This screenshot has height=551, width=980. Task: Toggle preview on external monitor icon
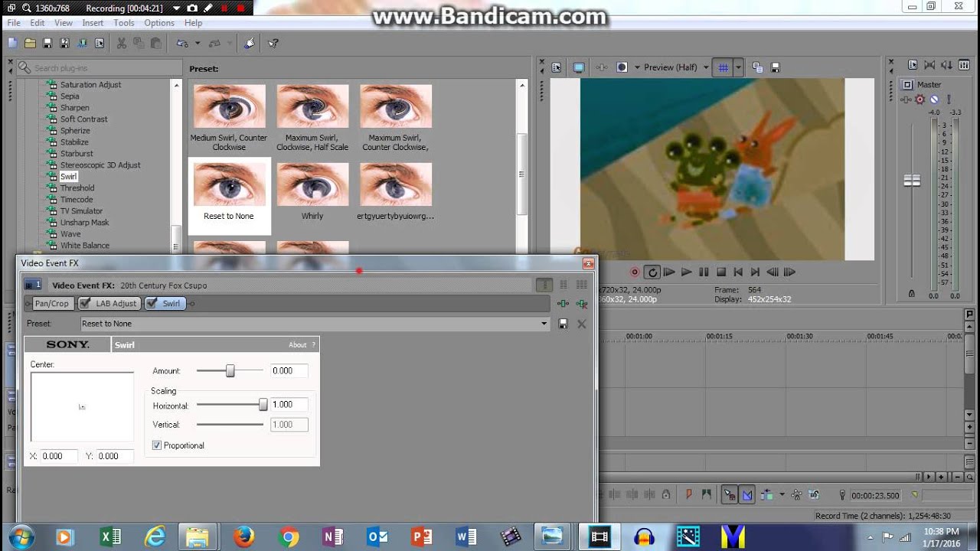[x=579, y=67]
